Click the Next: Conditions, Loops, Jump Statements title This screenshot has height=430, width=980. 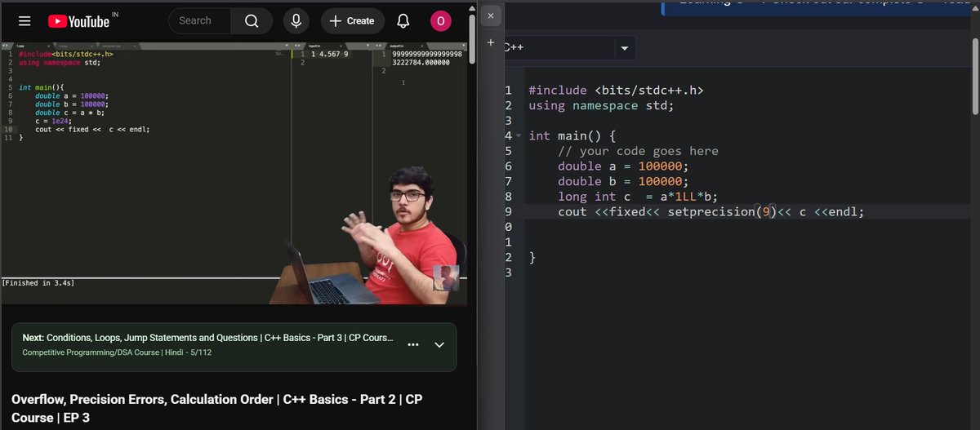coord(207,337)
